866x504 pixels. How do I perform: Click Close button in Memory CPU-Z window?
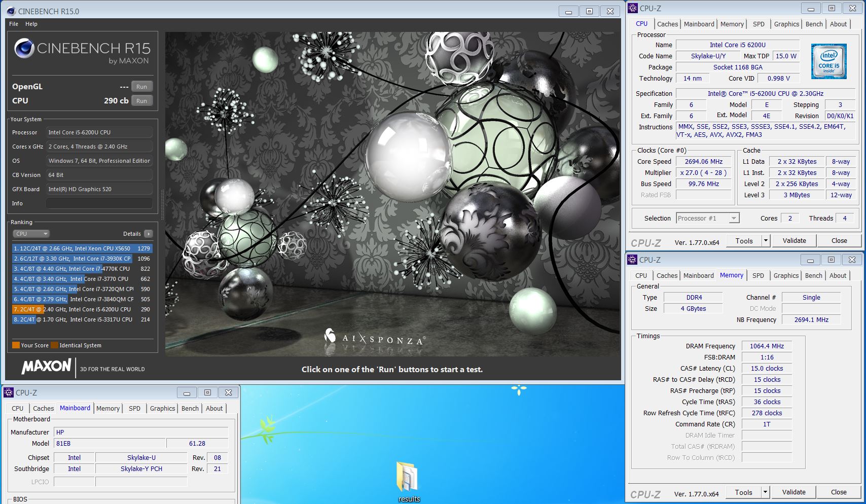pyautogui.click(x=839, y=492)
